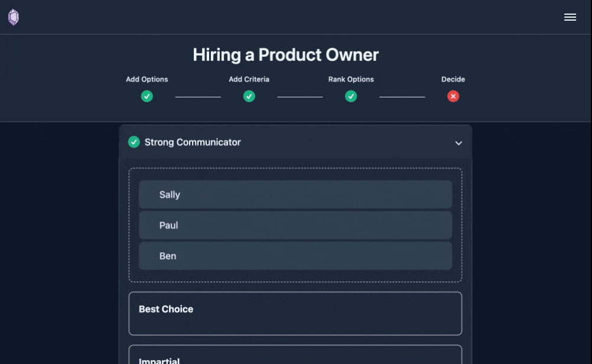Select the Sally option card
This screenshot has width=592, height=364.
[295, 194]
